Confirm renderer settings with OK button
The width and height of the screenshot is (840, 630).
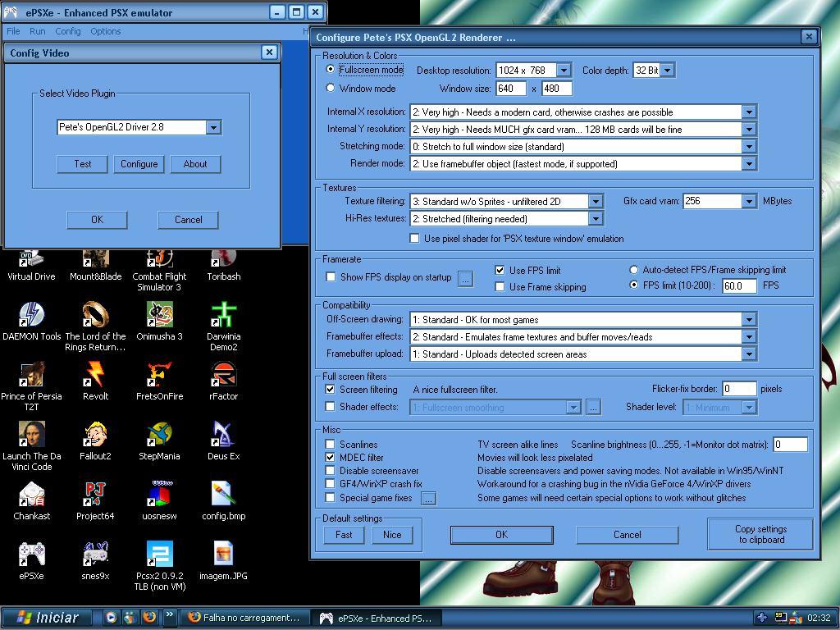click(501, 535)
